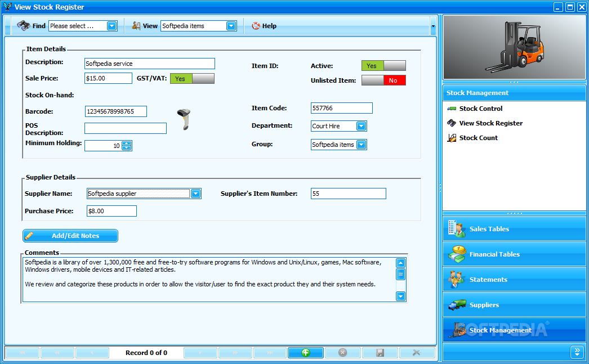This screenshot has width=589, height=364.
Task: Click the Stock Control truck icon
Action: pos(452,109)
